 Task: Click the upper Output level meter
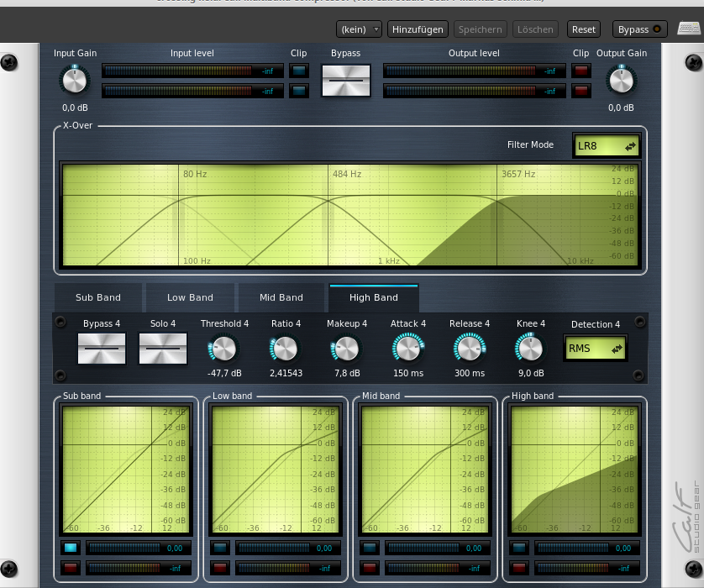[x=474, y=71]
